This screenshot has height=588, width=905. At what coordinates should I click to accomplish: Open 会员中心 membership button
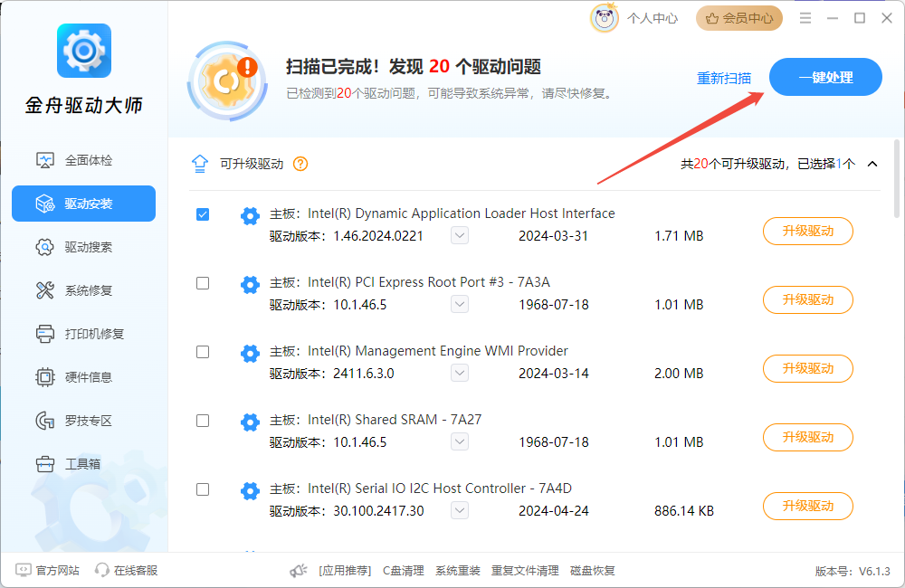(739, 18)
